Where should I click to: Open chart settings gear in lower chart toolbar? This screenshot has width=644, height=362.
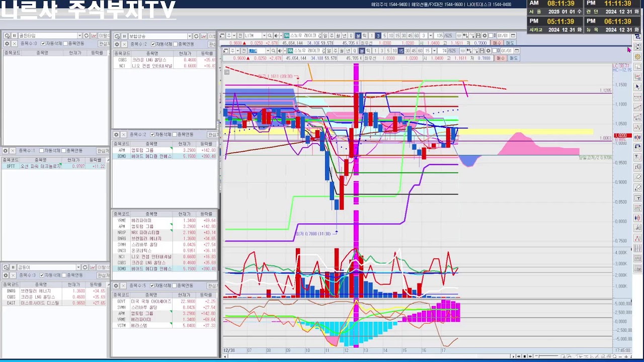coord(488,51)
